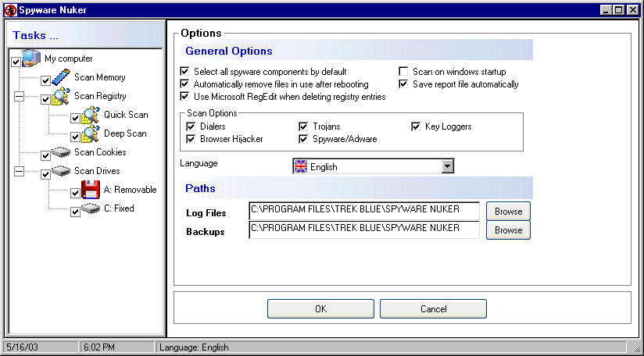Click the Tasks ... panel header
Viewport: 644px width, 356px height.
pyautogui.click(x=85, y=35)
